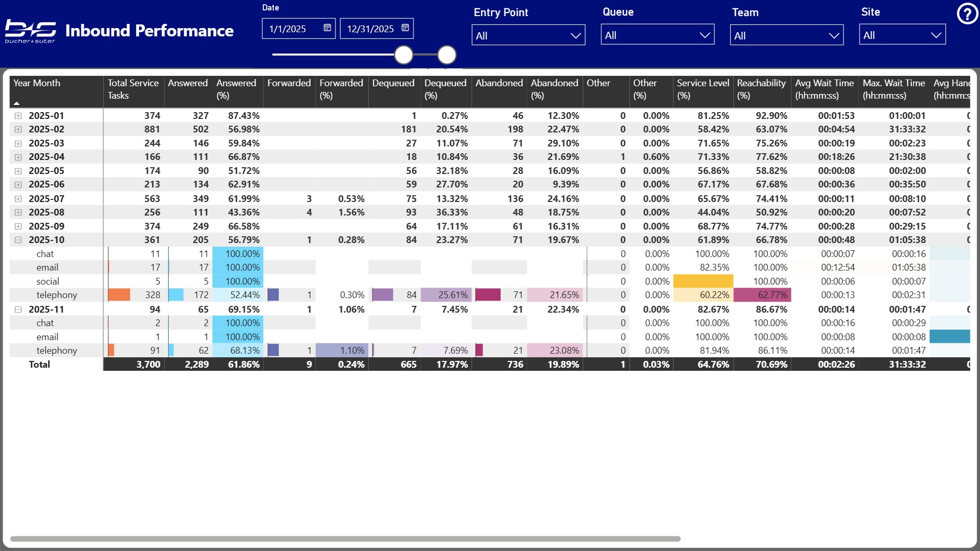This screenshot has width=980, height=551.
Task: Sort by the Answered (%) column header
Action: pos(237,89)
